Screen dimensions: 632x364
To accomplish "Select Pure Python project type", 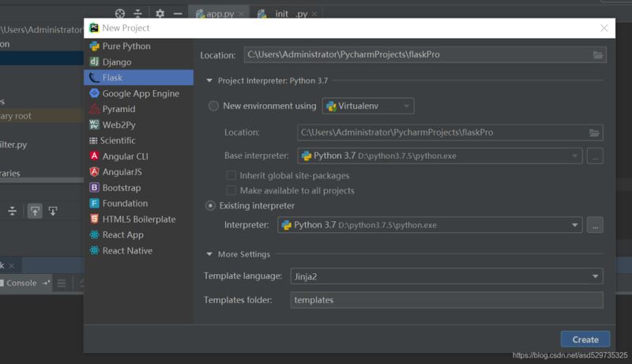I will point(138,46).
